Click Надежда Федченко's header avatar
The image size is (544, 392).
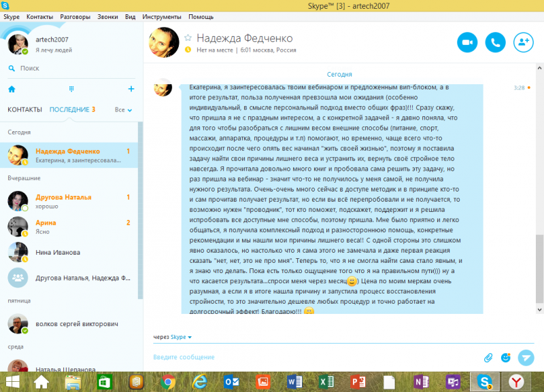pyautogui.click(x=164, y=42)
